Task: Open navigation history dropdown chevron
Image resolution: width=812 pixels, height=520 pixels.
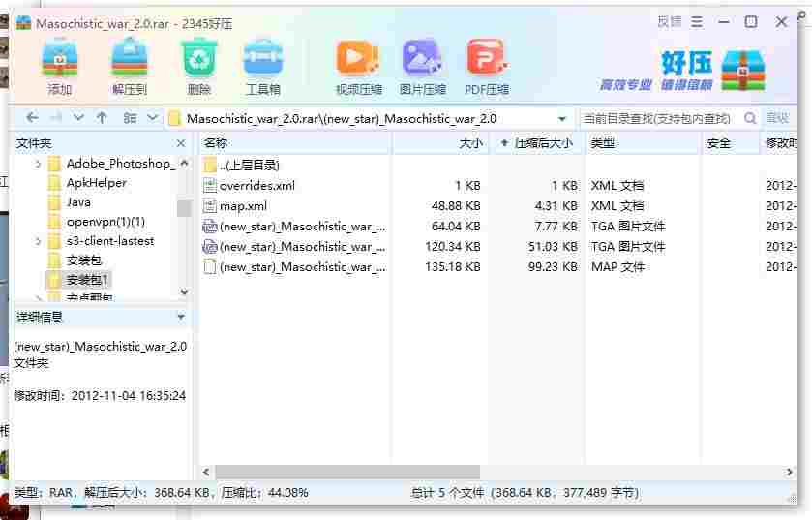Action: [78, 118]
